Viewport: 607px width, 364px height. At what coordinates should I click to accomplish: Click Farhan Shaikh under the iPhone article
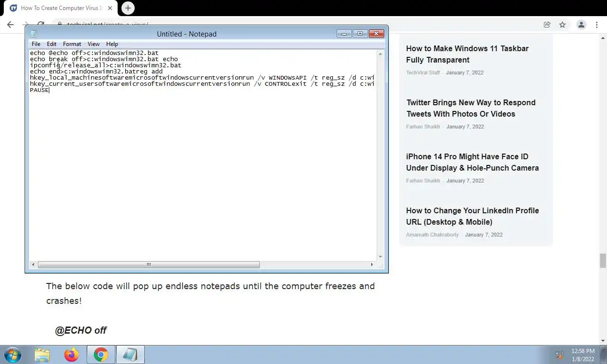click(x=423, y=181)
